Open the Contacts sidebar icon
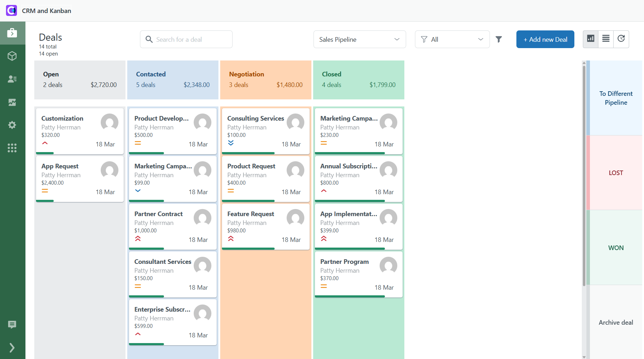 12,79
